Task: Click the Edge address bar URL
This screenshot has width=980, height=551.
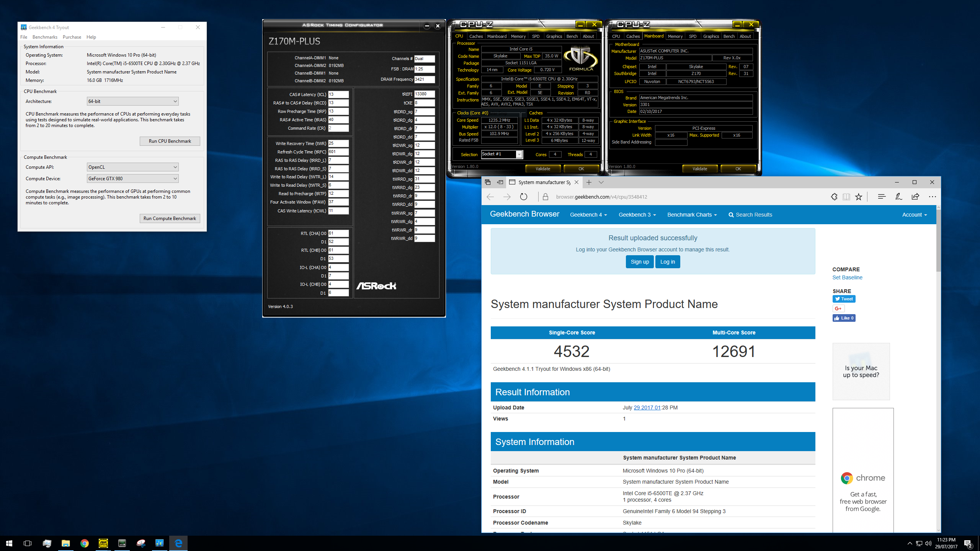Action: click(601, 197)
